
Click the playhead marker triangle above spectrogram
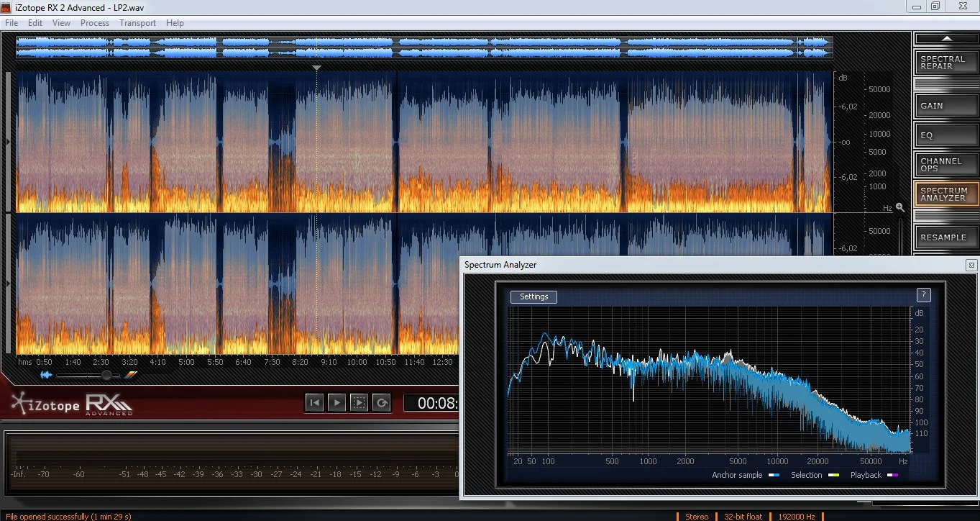[316, 68]
